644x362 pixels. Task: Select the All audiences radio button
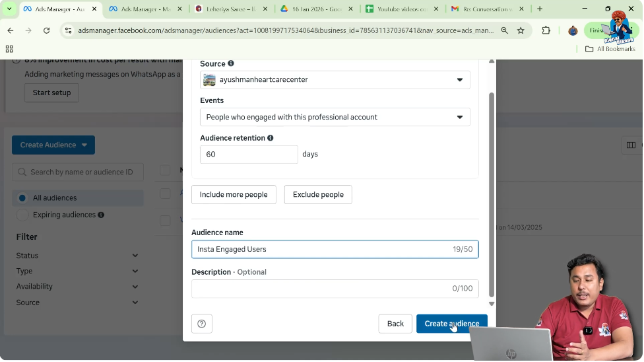click(22, 198)
